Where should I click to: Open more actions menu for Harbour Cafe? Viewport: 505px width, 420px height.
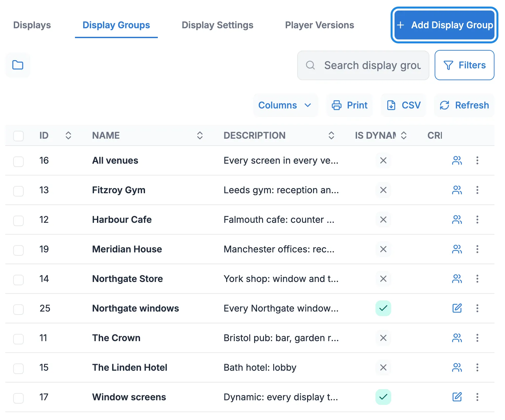coord(477,220)
